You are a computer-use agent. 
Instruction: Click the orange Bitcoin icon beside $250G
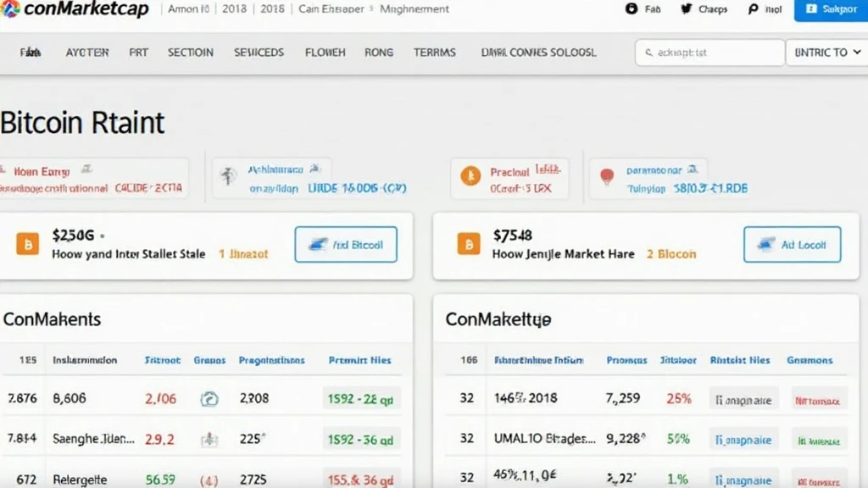pos(28,245)
